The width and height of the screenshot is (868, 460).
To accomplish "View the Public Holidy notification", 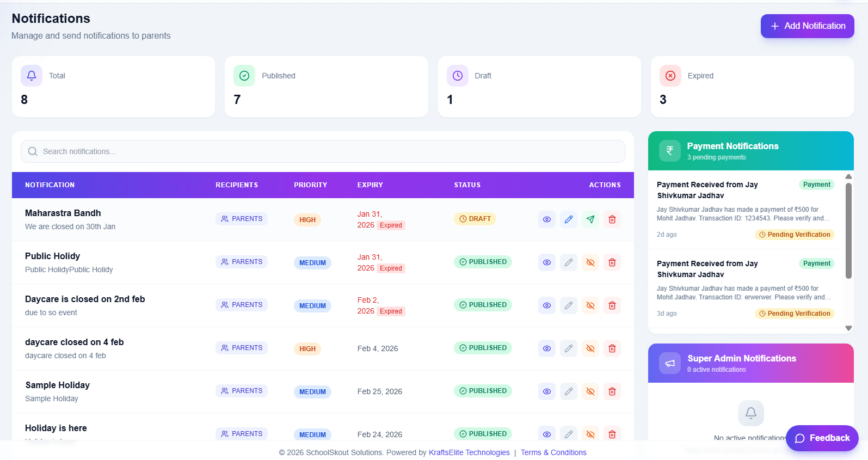I will pyautogui.click(x=547, y=262).
